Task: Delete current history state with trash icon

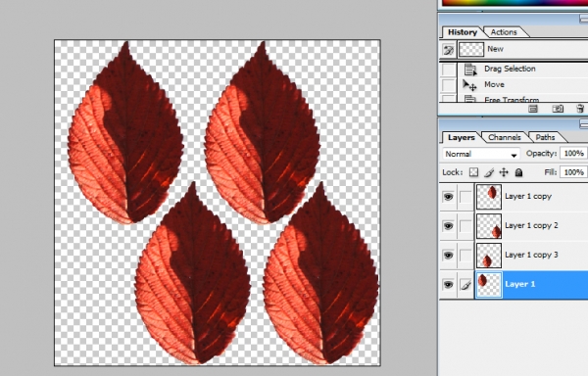Action: (x=580, y=109)
